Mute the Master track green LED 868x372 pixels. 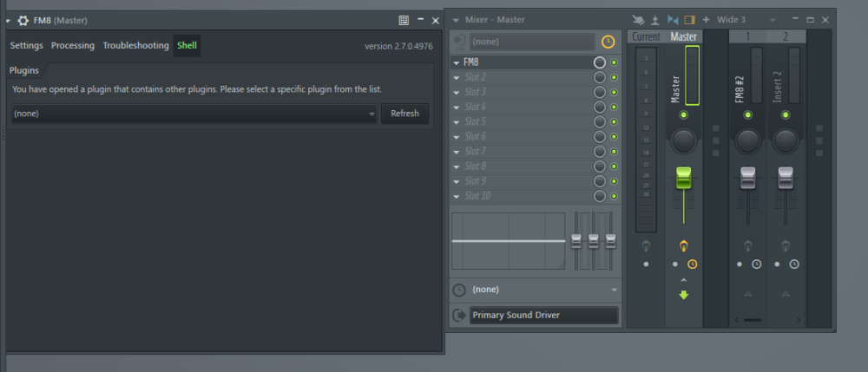[684, 115]
